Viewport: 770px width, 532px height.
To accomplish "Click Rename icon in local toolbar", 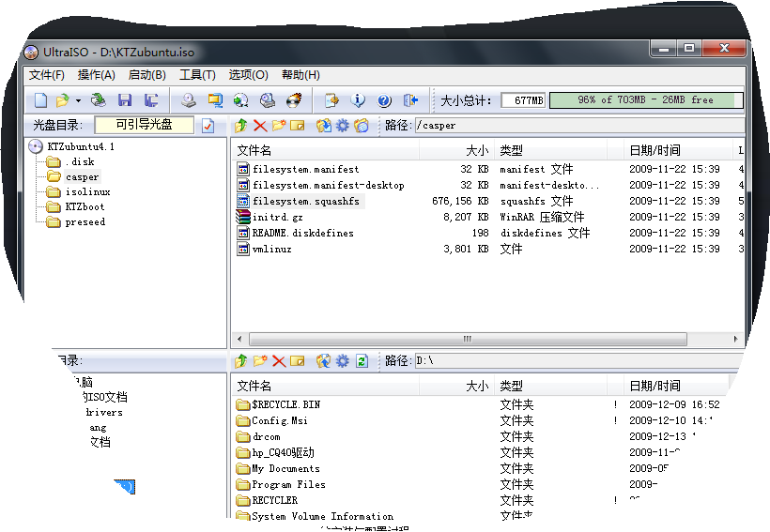I will point(298,361).
